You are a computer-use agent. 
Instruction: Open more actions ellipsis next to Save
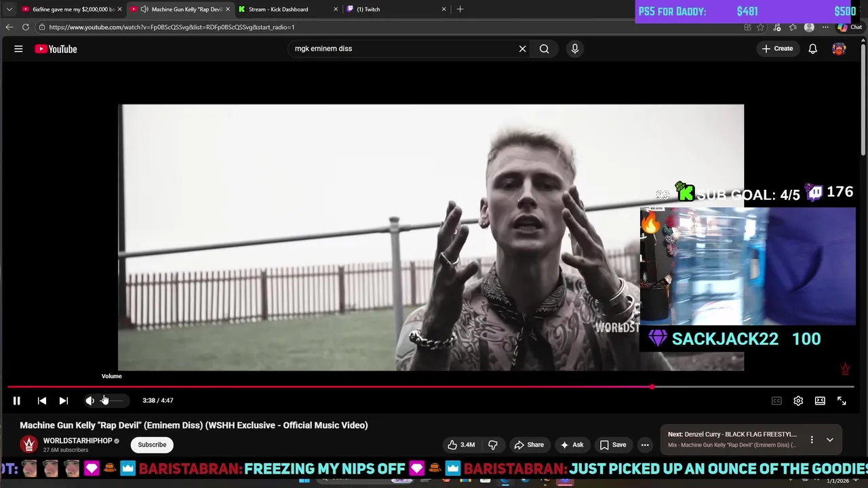(x=645, y=445)
